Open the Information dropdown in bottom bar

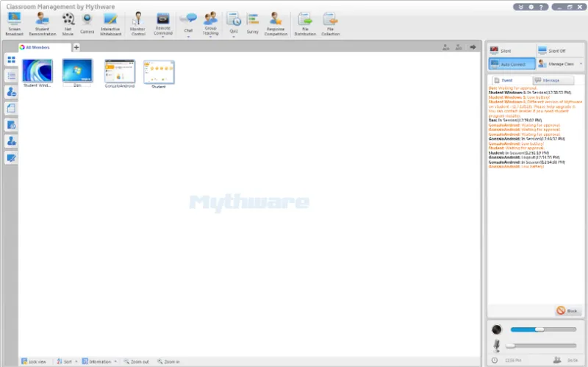(115, 361)
